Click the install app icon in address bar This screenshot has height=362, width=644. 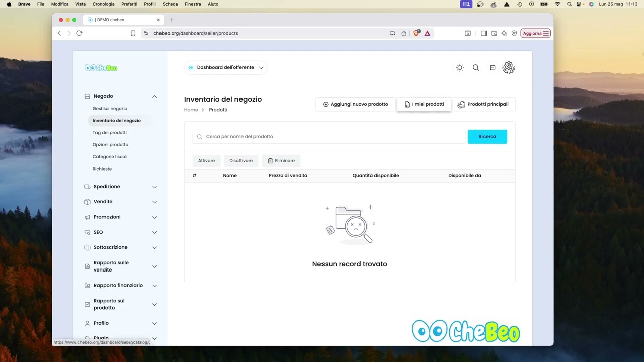click(392, 33)
